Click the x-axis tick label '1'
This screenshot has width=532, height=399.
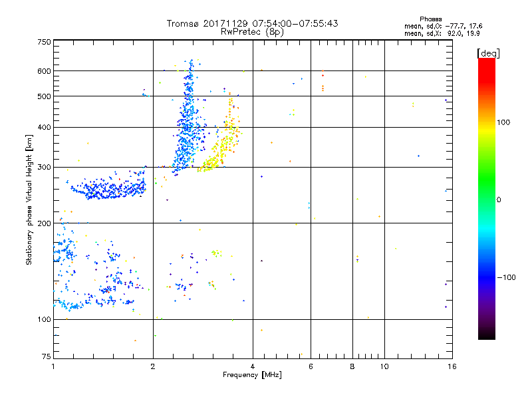53,366
